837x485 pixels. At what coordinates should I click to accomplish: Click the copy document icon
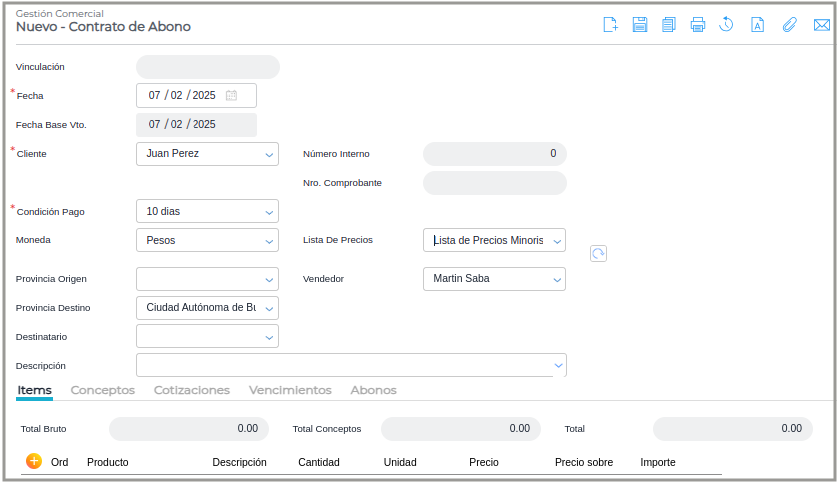(x=669, y=25)
